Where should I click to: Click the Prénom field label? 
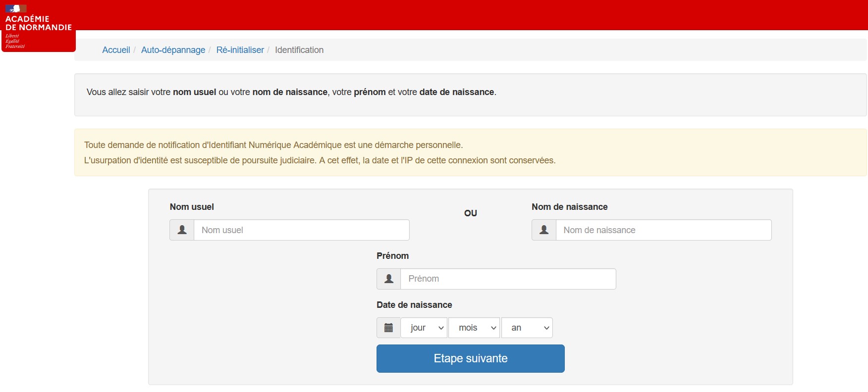click(x=392, y=256)
